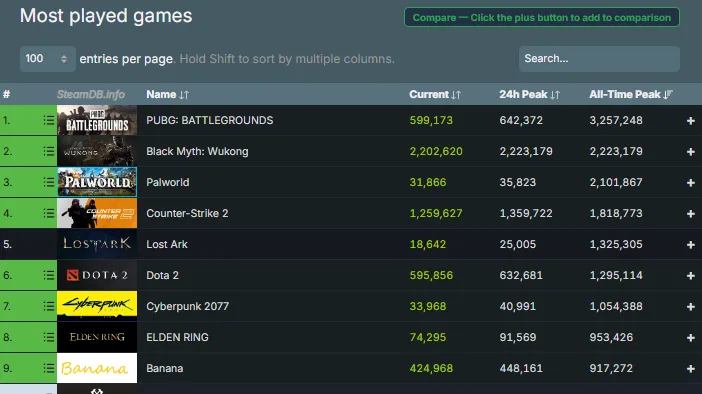The height and width of the screenshot is (394, 702).
Task: Select Lost Ark current value 18,642
Action: point(428,244)
